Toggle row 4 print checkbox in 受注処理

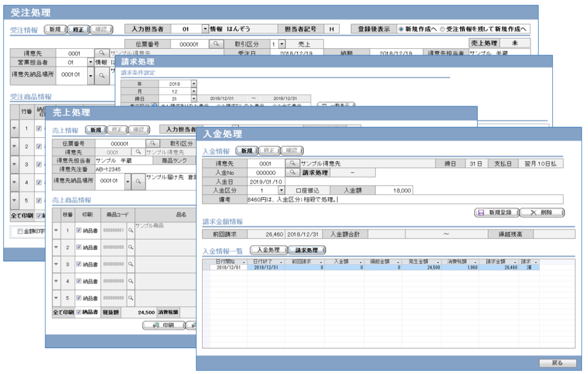38,182
